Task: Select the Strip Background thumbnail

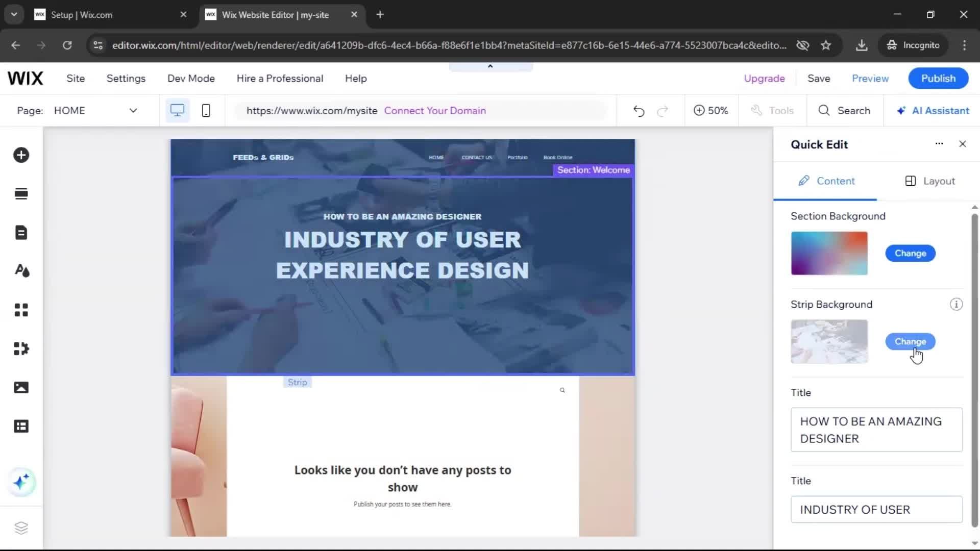Action: point(829,342)
